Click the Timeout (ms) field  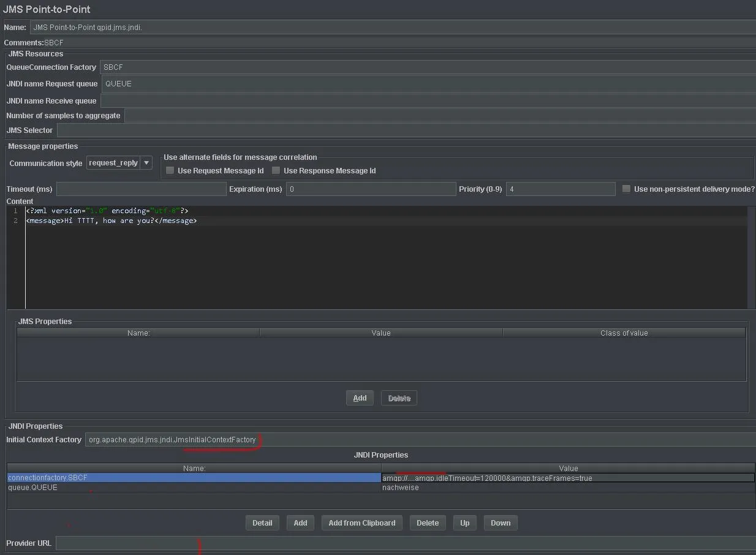point(141,189)
